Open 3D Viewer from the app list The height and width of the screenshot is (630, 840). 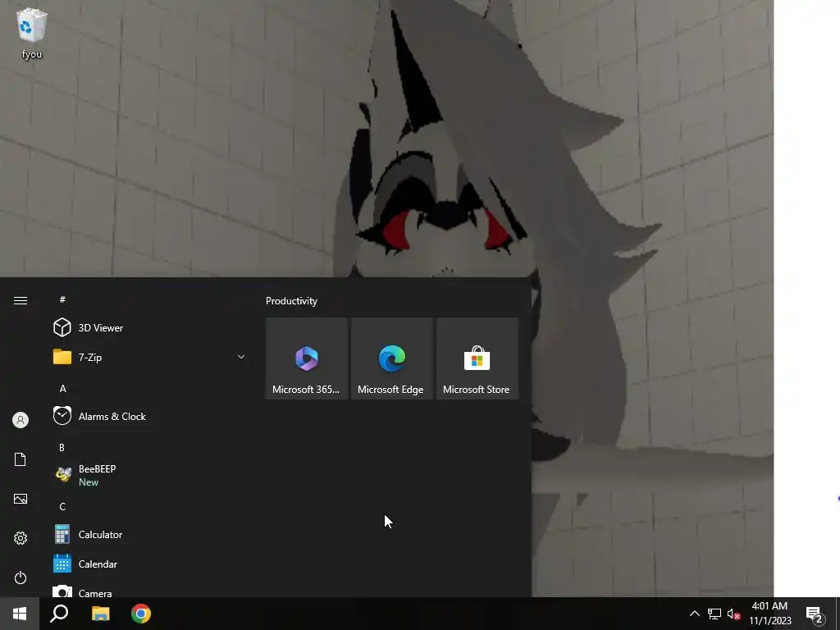[x=150, y=327]
